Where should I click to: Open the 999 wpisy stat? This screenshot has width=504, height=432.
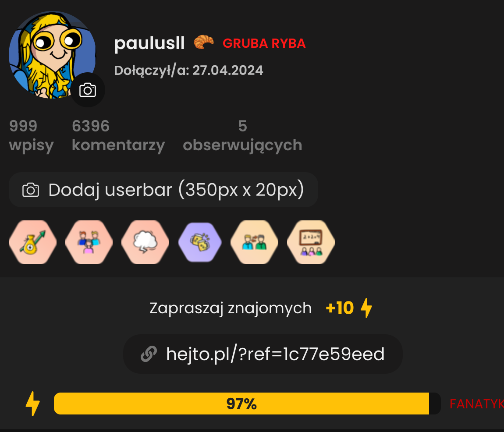point(32,135)
